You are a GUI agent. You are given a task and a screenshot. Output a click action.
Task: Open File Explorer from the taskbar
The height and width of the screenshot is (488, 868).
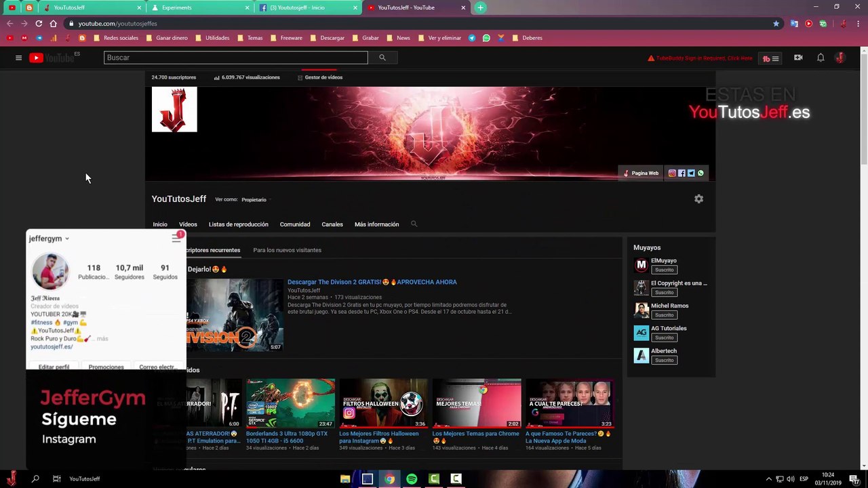click(x=345, y=479)
